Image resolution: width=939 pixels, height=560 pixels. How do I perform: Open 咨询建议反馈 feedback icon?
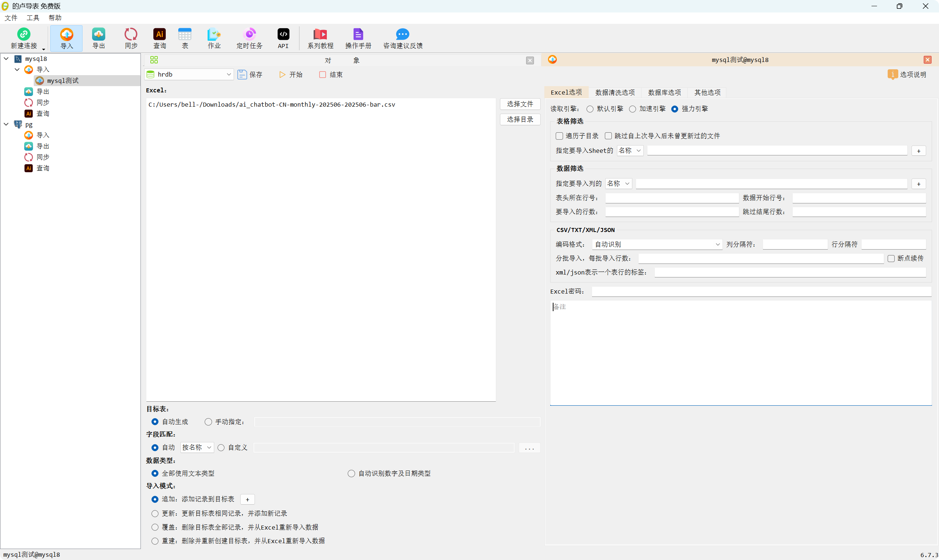click(402, 38)
